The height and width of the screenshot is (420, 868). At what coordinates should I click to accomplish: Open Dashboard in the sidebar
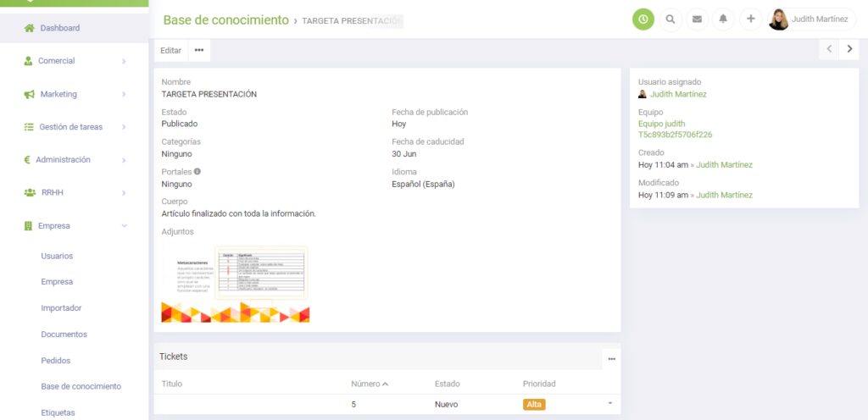[59, 28]
